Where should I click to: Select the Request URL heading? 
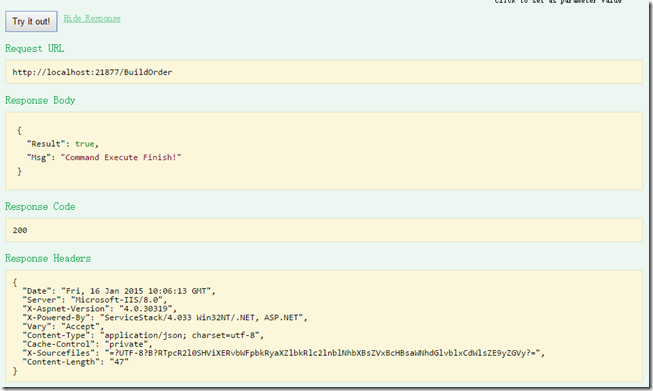[35, 49]
